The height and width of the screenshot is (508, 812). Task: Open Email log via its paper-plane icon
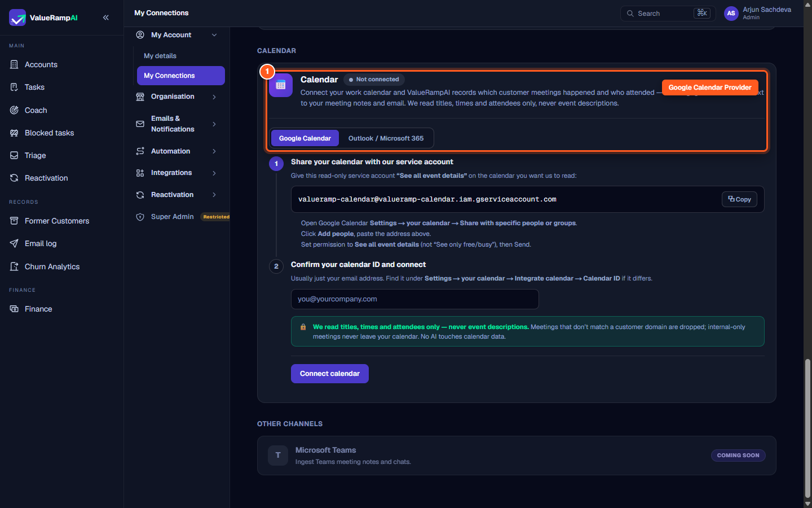14,243
